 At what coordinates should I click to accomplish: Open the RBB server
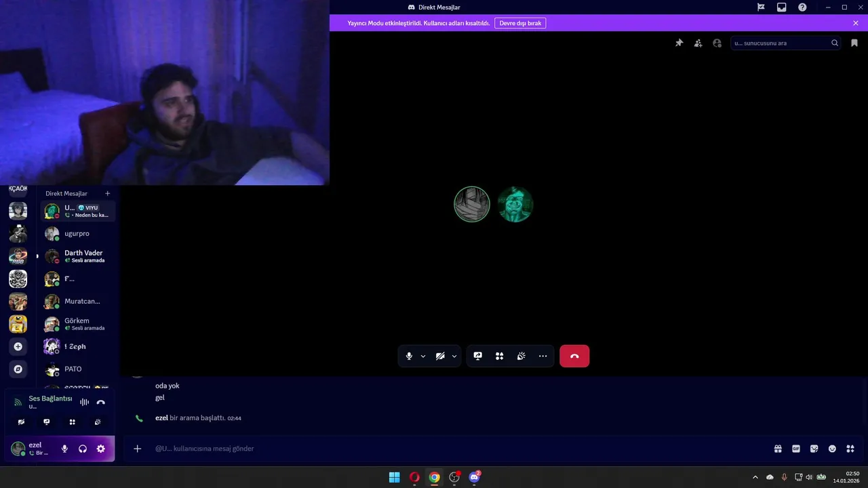(18, 256)
